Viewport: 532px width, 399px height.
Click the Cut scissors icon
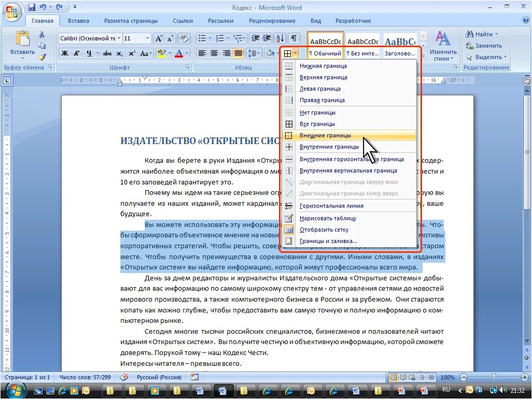coord(41,34)
